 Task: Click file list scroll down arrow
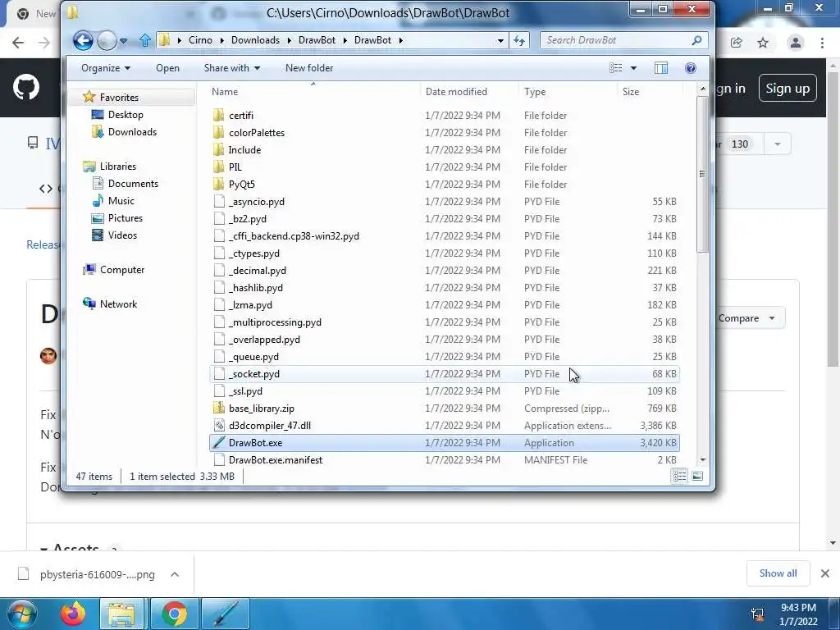coord(703,459)
